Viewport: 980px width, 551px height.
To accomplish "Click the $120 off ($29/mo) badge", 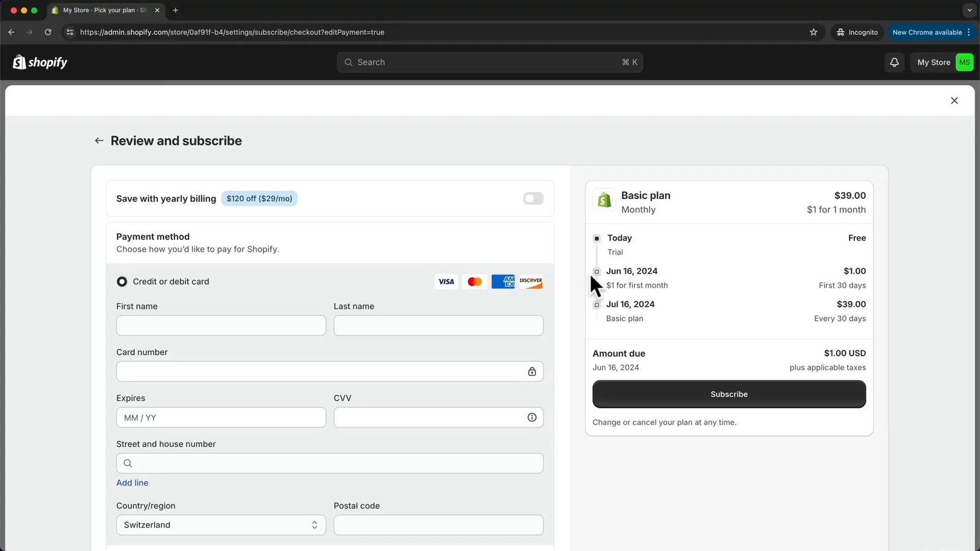I will (x=259, y=198).
